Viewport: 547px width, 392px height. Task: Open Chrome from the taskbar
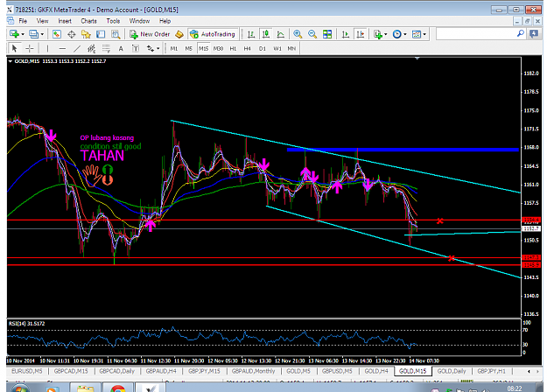coord(117,388)
